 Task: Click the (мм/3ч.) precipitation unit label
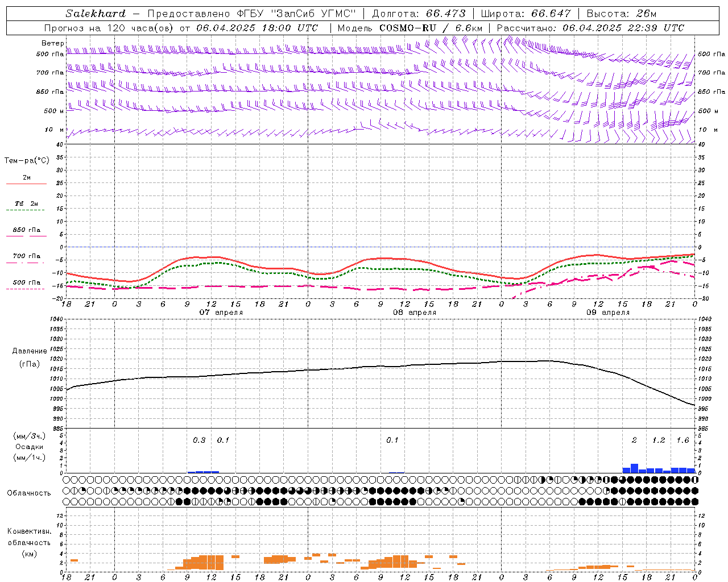[29, 436]
